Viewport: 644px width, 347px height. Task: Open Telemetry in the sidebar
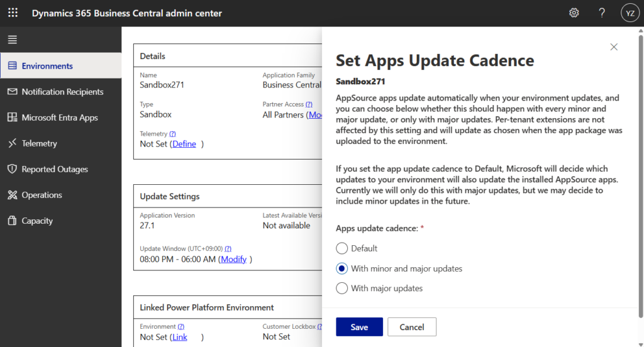[39, 143]
